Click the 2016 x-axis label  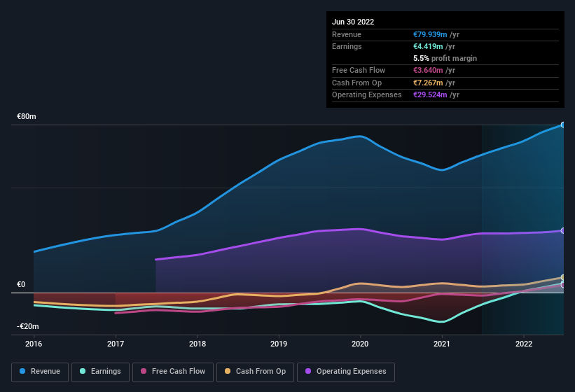tap(34, 344)
